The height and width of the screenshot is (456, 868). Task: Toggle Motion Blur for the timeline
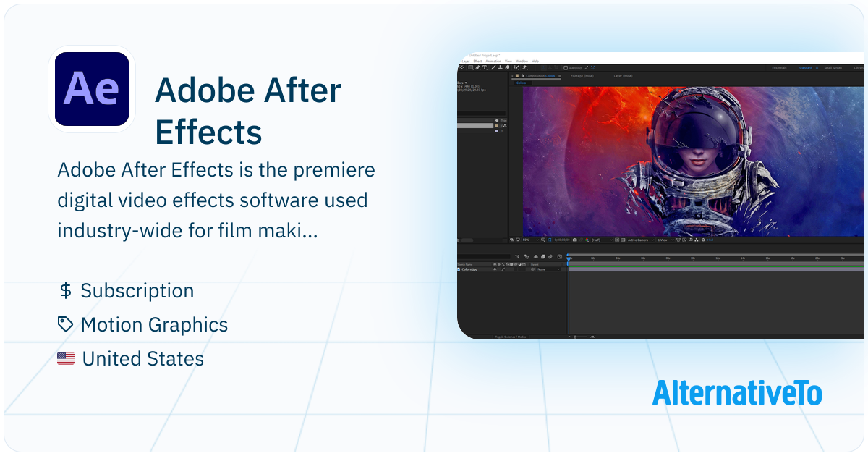550,256
